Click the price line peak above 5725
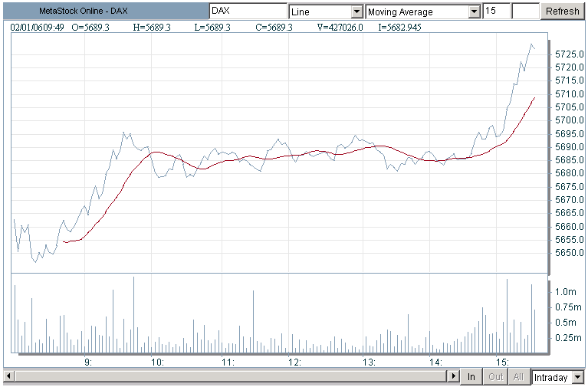 tap(531, 44)
